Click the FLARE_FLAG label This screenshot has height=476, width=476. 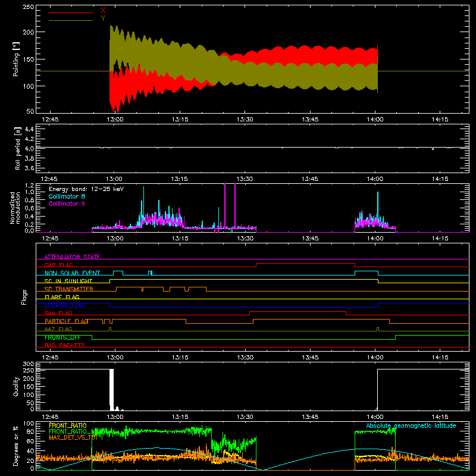point(62,297)
